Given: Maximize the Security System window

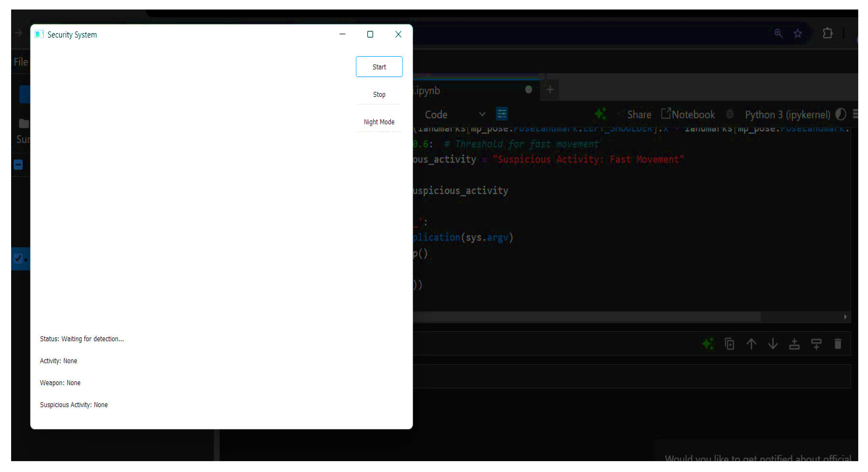Looking at the screenshot, I should pyautogui.click(x=370, y=34).
